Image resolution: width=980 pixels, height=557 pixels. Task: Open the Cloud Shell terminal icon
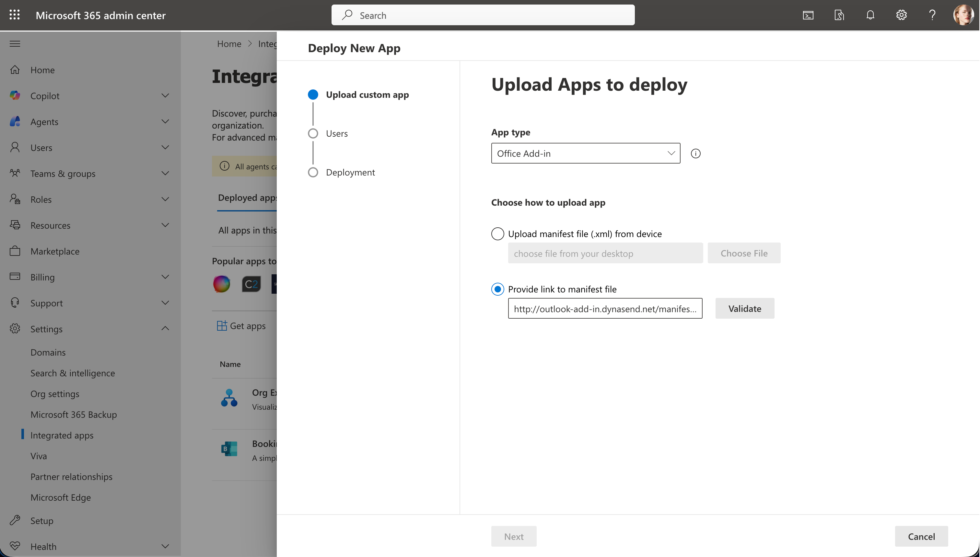(808, 15)
